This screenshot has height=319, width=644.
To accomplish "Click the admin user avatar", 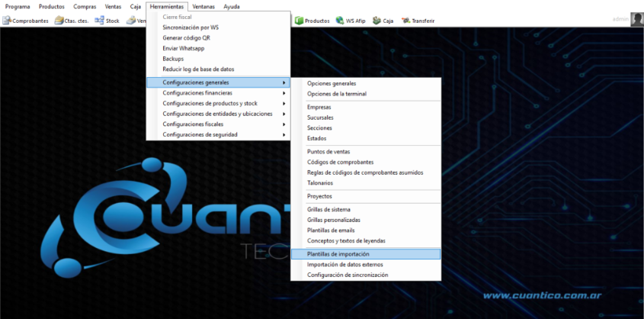I will tap(636, 19).
